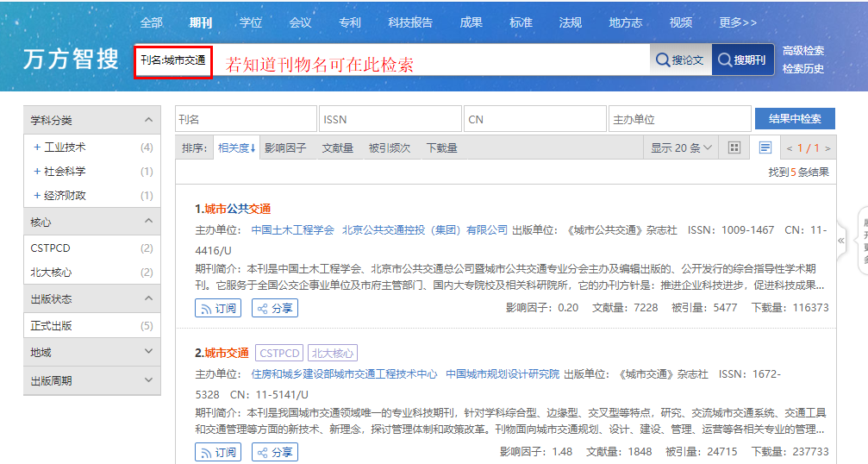Screen dimensions: 868x464
Task: Select the 标准 tab
Action: [x=521, y=22]
